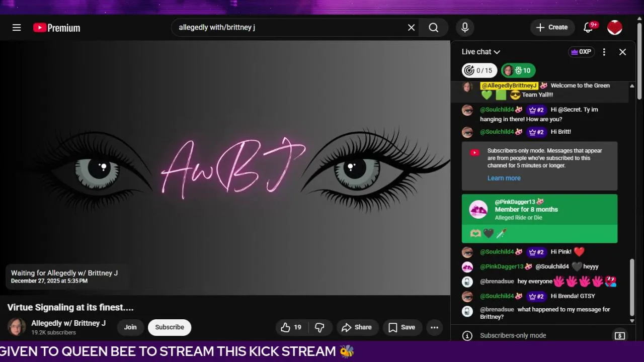Viewport: 644px width, 362px height.
Task: Open the Super Chat dollar icon
Action: 620,335
